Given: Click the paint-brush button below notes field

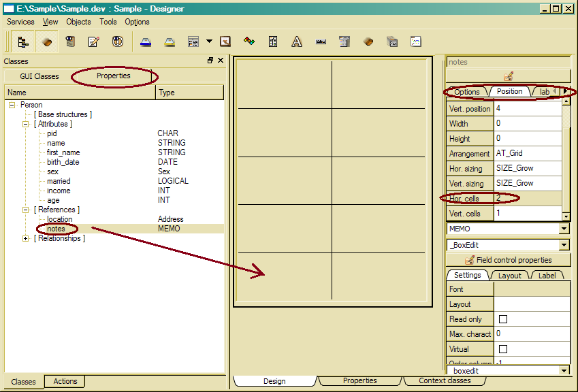Looking at the screenshot, I should click(x=508, y=76).
